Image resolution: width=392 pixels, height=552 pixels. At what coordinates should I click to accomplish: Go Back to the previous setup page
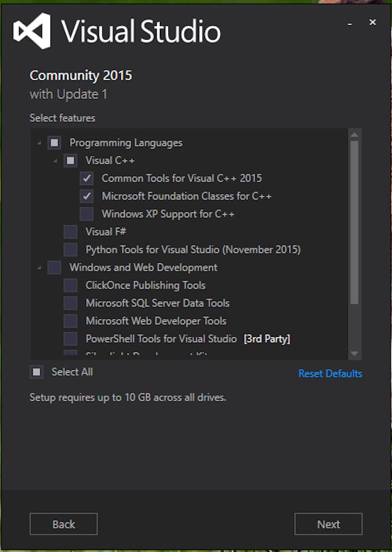coord(63,524)
